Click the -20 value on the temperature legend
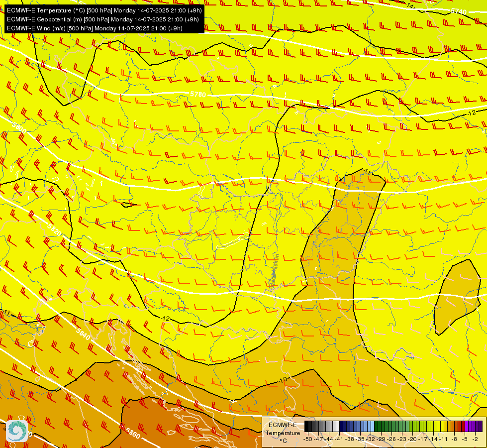The width and height of the screenshot is (487, 448). (x=412, y=439)
